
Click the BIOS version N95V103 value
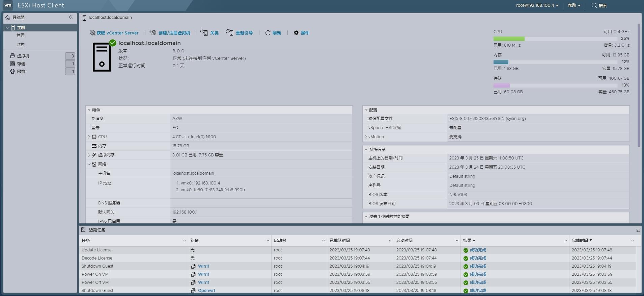click(x=458, y=195)
